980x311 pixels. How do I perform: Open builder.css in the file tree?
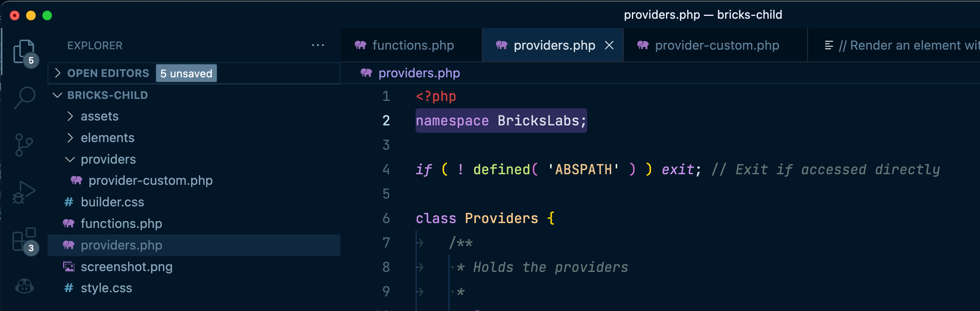point(112,202)
